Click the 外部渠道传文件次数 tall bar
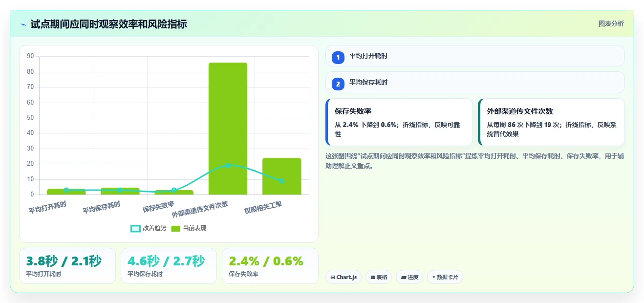This screenshot has height=303, width=644. [228, 129]
